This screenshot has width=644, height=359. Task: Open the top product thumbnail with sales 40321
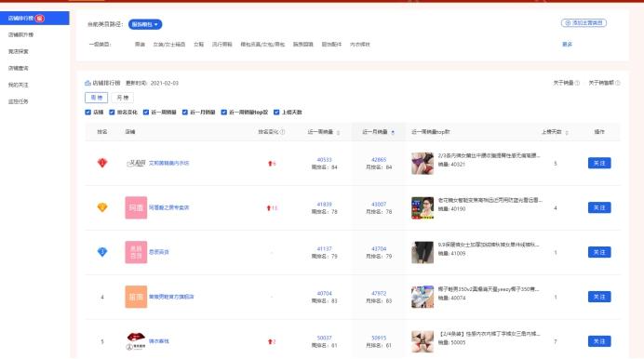click(423, 164)
